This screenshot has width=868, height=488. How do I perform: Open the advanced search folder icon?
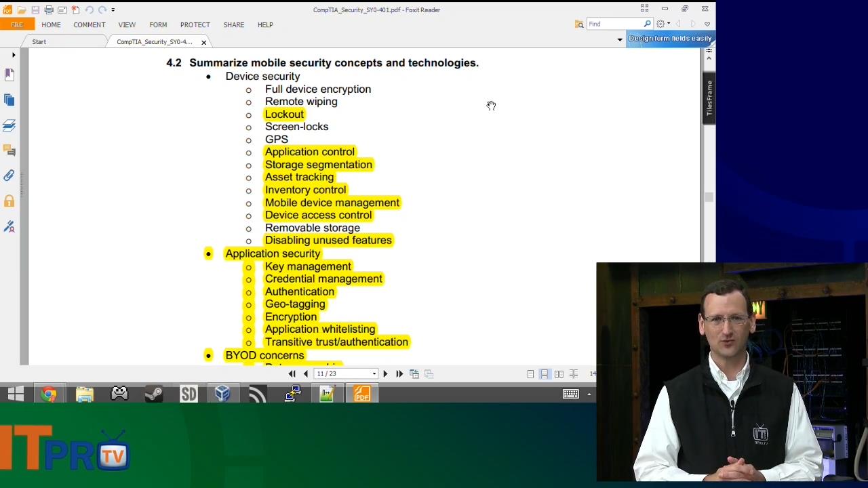pyautogui.click(x=579, y=24)
